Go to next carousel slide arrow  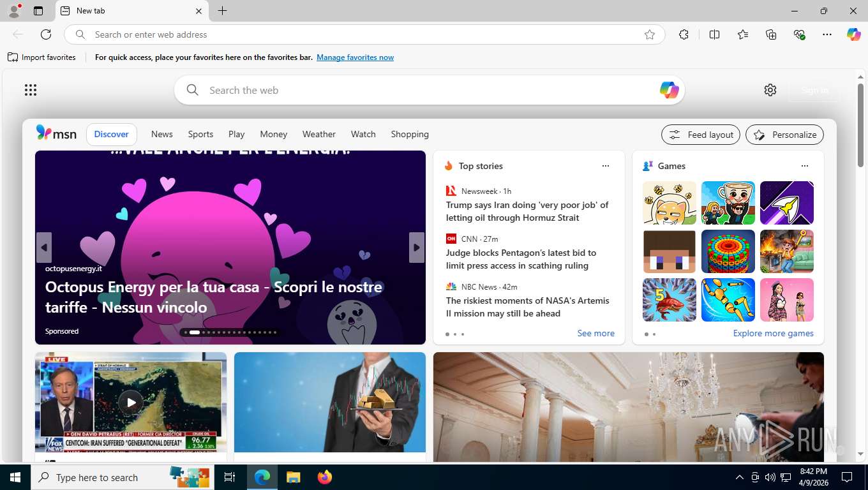click(417, 248)
